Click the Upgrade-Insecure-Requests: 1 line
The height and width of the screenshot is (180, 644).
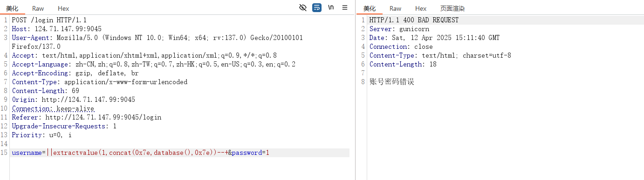click(x=64, y=126)
